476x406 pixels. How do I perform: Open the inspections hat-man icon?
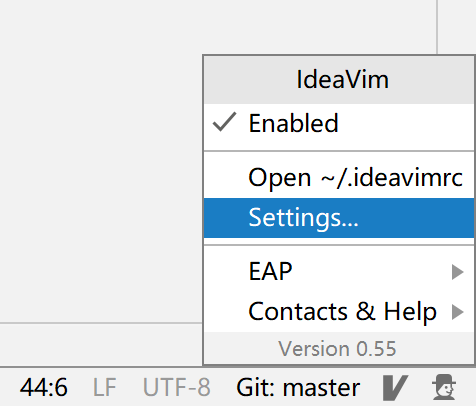tap(444, 387)
